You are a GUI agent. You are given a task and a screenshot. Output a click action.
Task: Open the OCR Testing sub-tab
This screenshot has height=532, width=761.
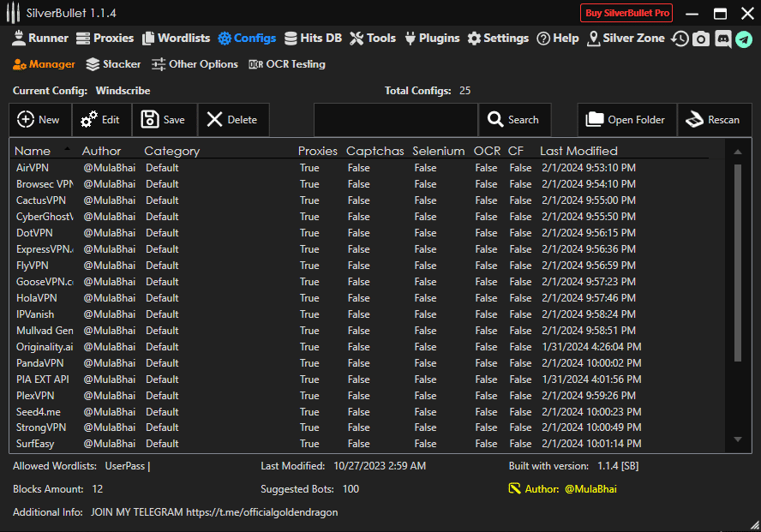pyautogui.click(x=287, y=64)
